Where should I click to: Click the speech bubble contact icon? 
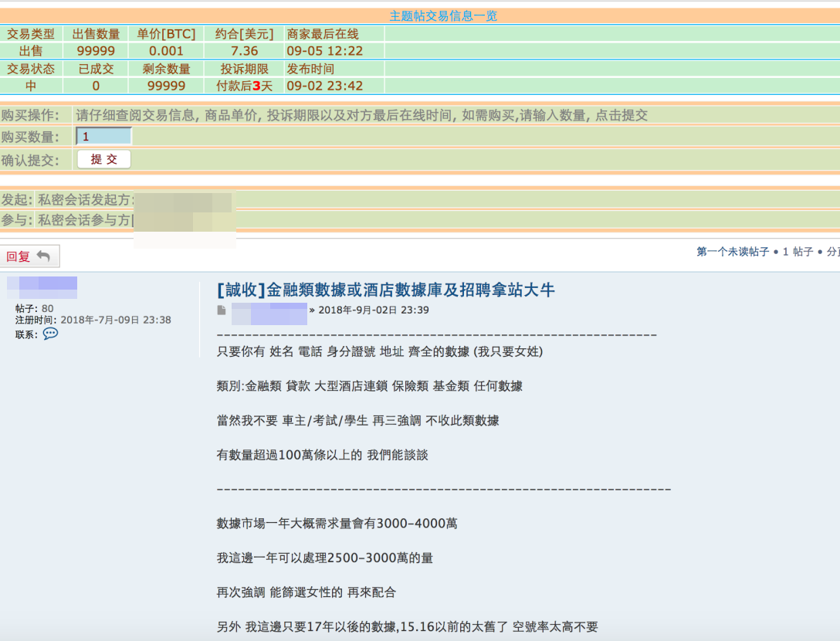pyautogui.click(x=50, y=334)
